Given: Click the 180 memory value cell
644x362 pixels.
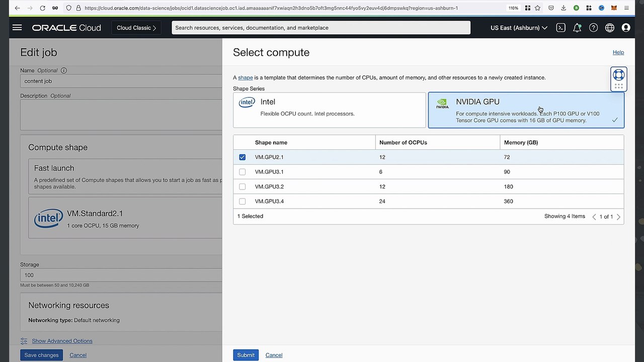Looking at the screenshot, I should click(x=508, y=187).
